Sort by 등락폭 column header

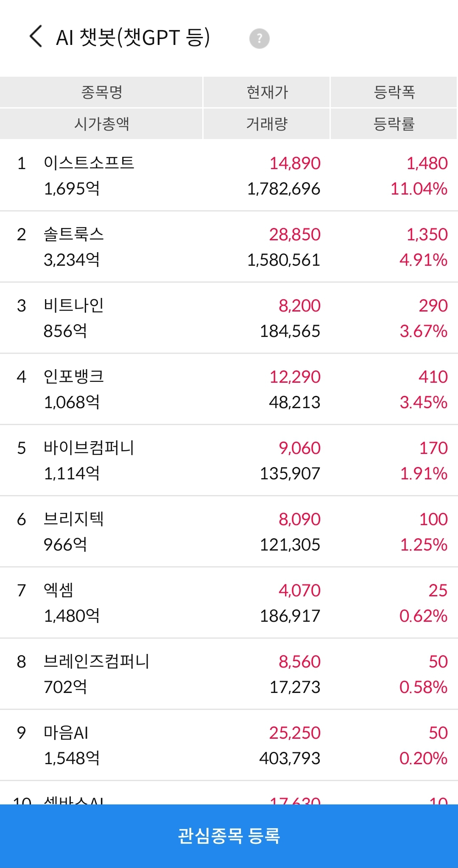point(394,92)
